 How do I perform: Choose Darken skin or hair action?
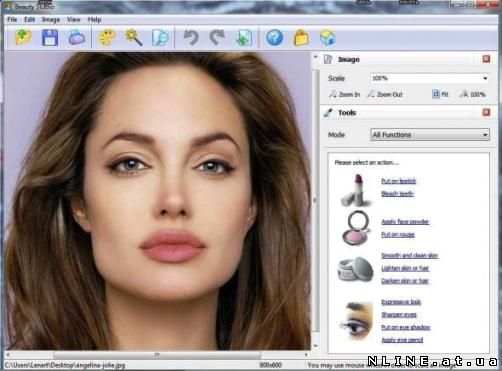point(405,281)
